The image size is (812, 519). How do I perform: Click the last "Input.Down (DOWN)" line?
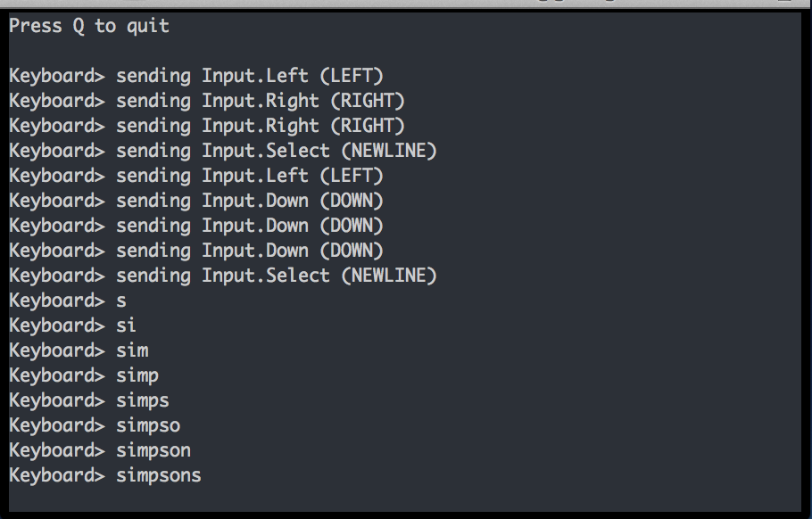tap(196, 251)
